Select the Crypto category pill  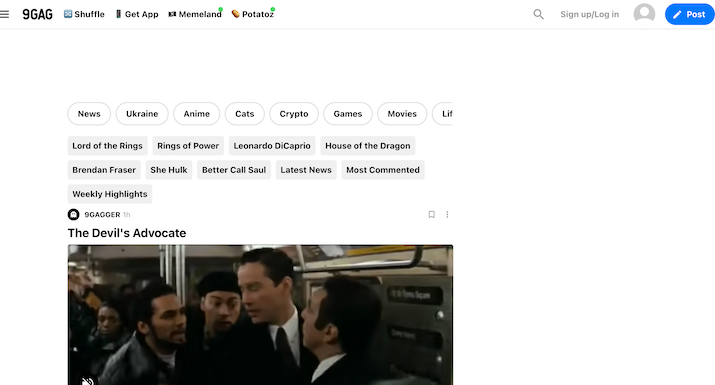tap(294, 114)
